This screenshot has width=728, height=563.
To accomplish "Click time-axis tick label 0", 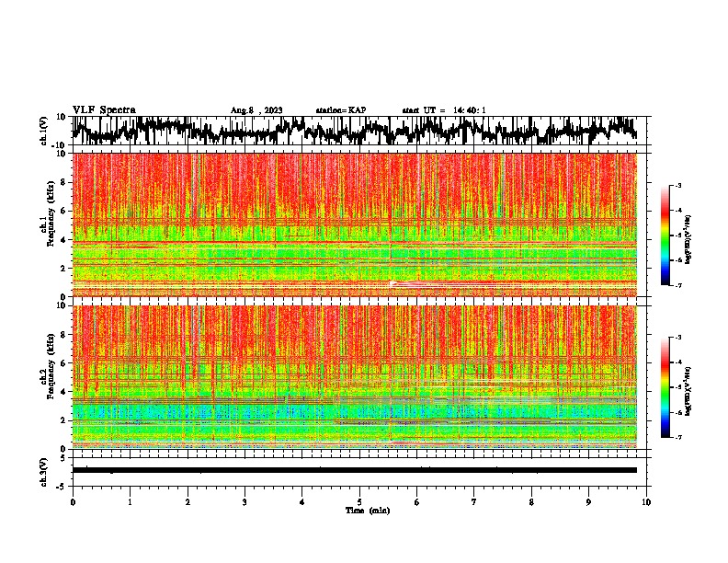I will point(73,502).
